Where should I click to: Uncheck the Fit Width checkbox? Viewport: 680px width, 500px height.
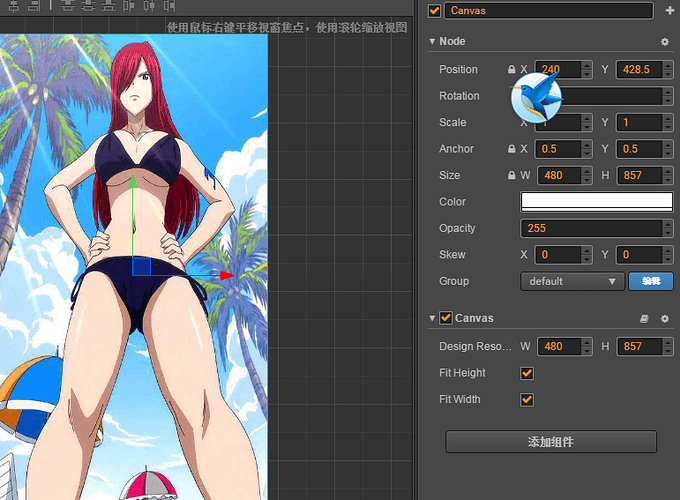click(x=527, y=399)
